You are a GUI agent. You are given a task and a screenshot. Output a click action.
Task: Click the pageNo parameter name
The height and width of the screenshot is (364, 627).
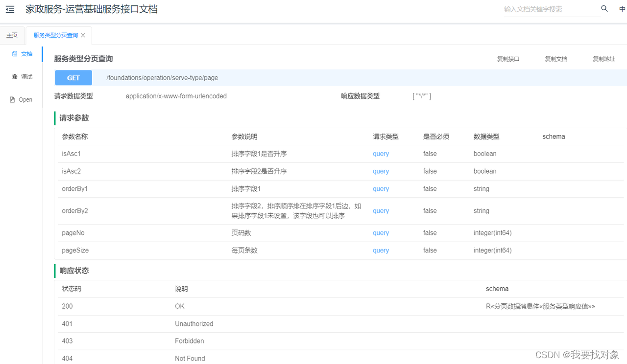73,233
